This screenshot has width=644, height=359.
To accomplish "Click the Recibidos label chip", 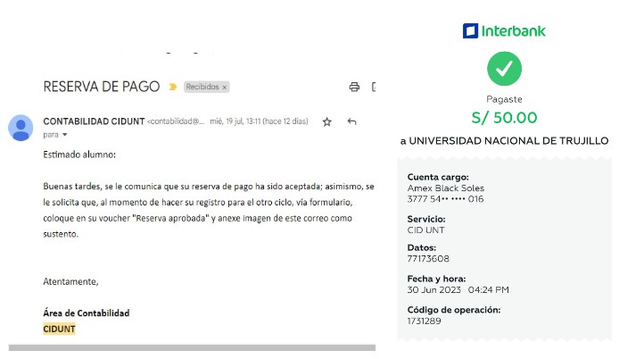I will pos(202,88).
